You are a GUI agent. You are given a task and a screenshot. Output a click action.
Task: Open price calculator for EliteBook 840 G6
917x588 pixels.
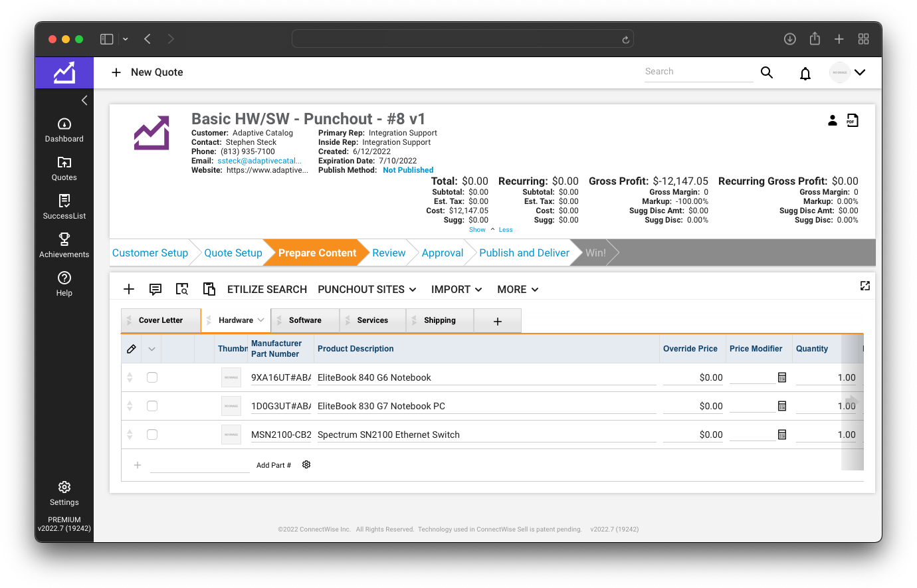[x=782, y=377]
